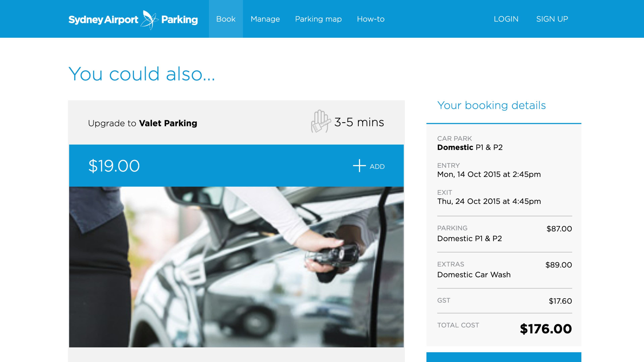Viewport: 644px width, 362px height.
Task: Go to Parking map page
Action: (x=318, y=19)
